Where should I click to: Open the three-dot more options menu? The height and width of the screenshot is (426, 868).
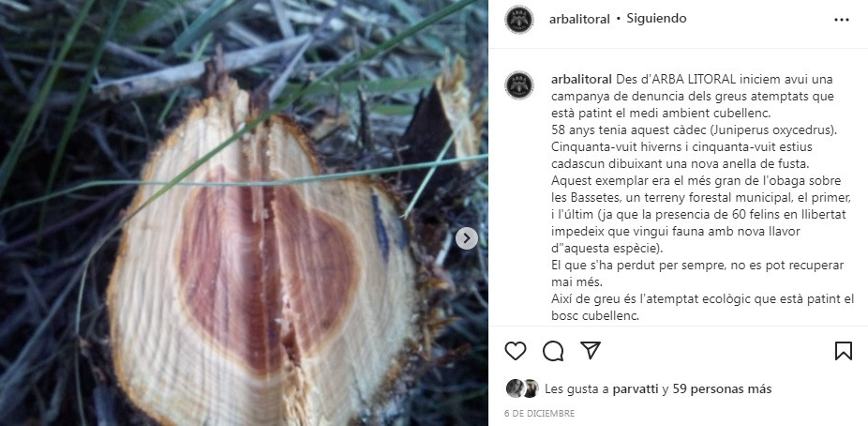pos(842,20)
